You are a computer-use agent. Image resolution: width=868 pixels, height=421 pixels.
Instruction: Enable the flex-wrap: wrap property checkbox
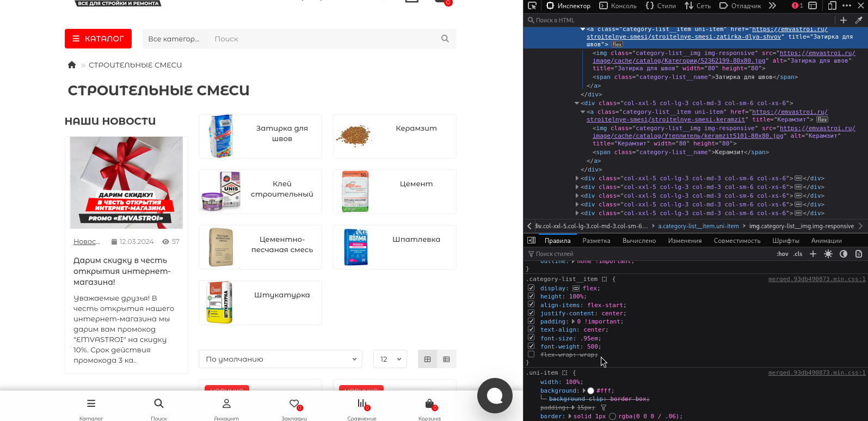pos(531,355)
